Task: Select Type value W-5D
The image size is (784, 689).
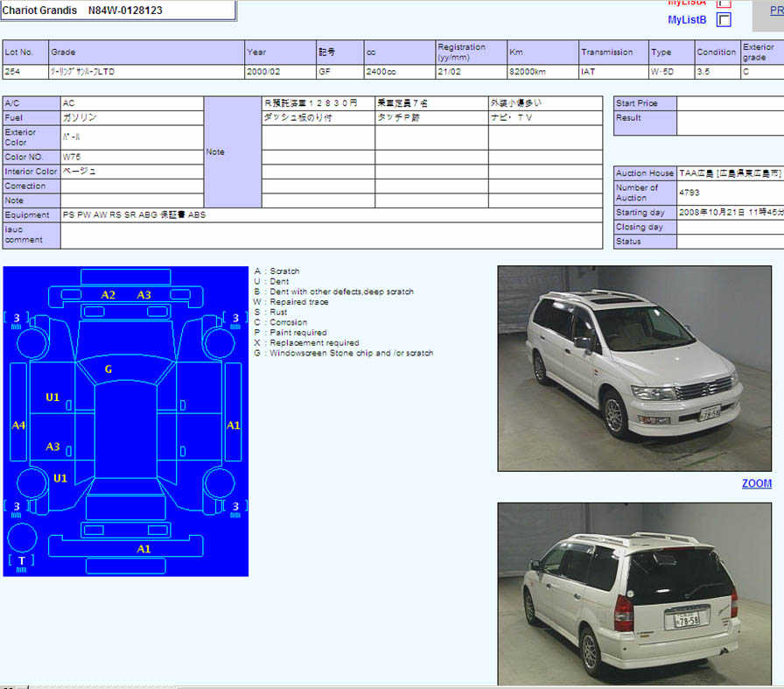Action: [x=671, y=72]
